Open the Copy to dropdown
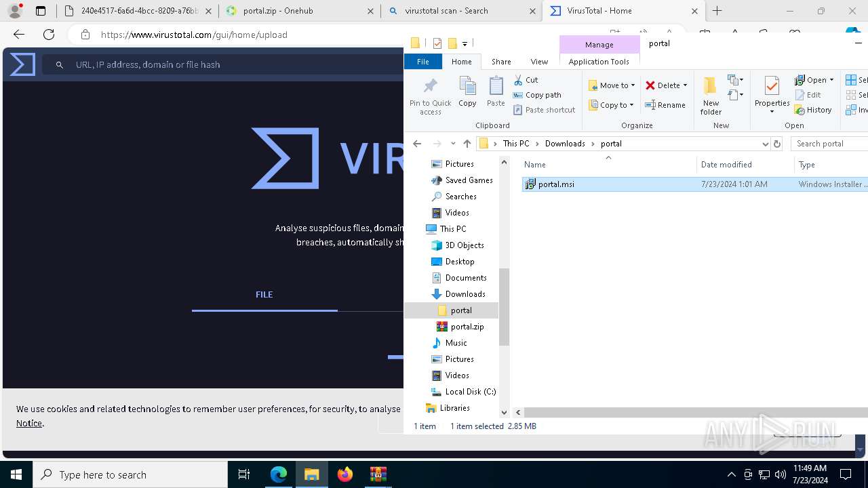Screen dimensions: 868x488 click(611, 105)
